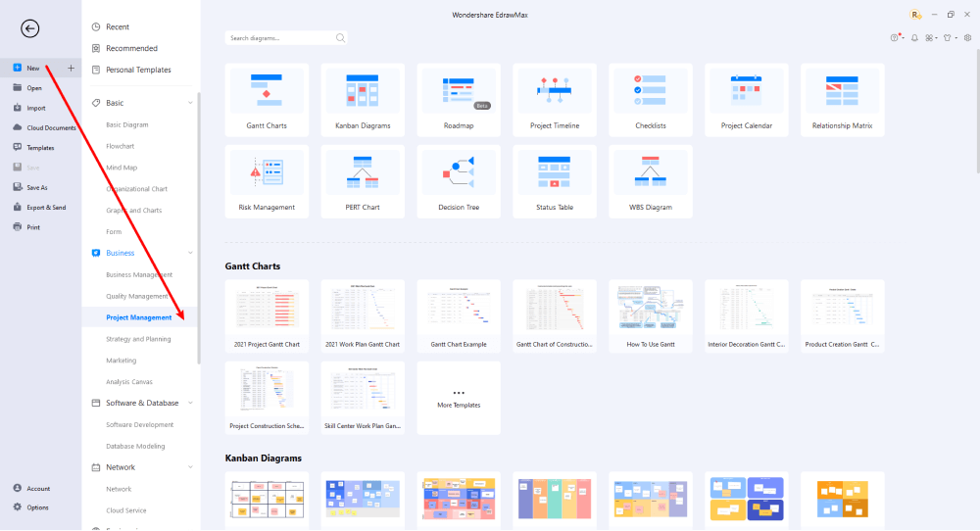This screenshot has width=980, height=531.
Task: Choose the Project Calendar type
Action: pos(746,100)
